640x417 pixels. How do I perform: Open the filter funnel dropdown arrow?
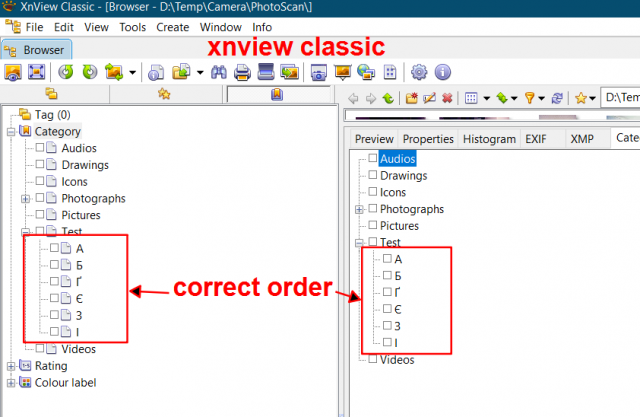[541, 98]
